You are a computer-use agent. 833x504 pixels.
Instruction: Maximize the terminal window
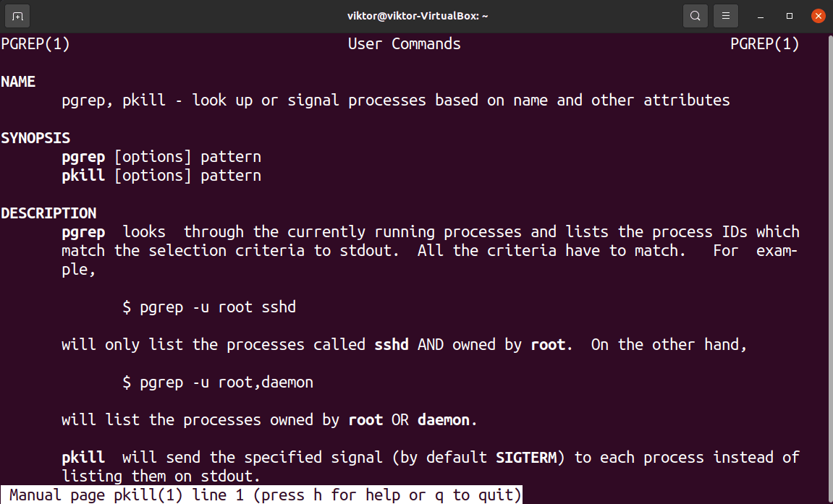tap(789, 15)
